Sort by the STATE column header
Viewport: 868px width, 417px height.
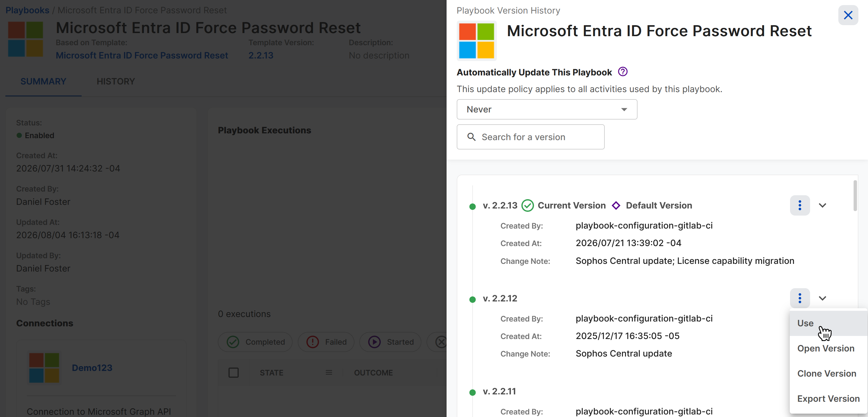[271, 372]
